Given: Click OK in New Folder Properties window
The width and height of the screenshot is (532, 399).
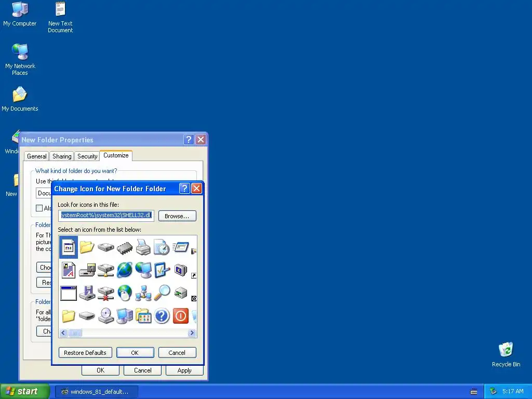Looking at the screenshot, I should click(100, 370).
